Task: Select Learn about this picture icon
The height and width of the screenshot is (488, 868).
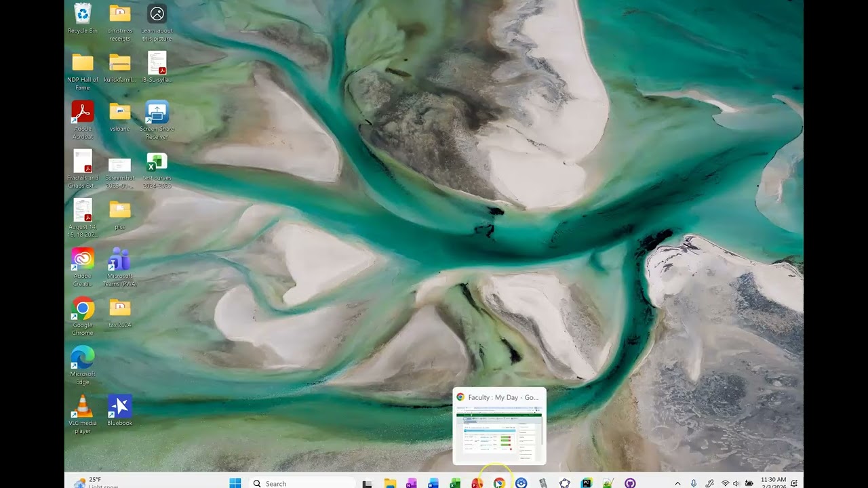Action: coord(157,22)
